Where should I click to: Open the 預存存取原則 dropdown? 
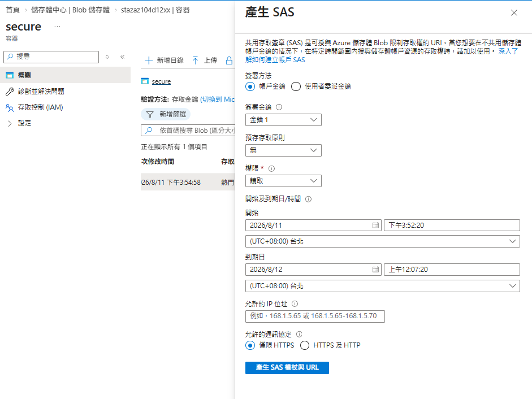point(283,150)
